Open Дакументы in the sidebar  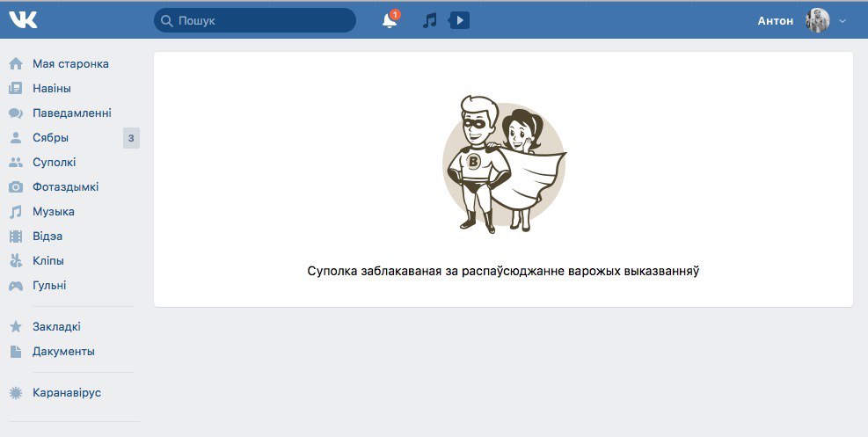tap(63, 351)
